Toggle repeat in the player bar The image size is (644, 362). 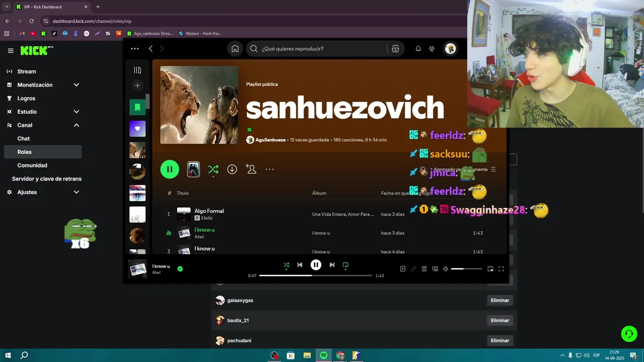pos(346,265)
